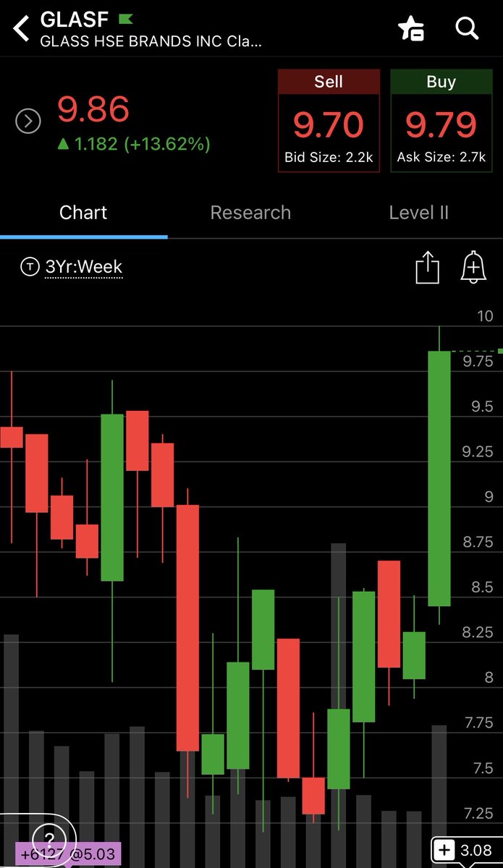Tap the 10 price axis label

pyautogui.click(x=485, y=316)
